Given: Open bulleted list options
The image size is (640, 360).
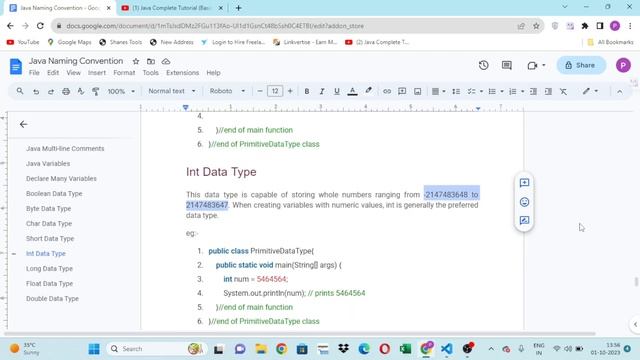Looking at the screenshot, I should click(x=495, y=91).
